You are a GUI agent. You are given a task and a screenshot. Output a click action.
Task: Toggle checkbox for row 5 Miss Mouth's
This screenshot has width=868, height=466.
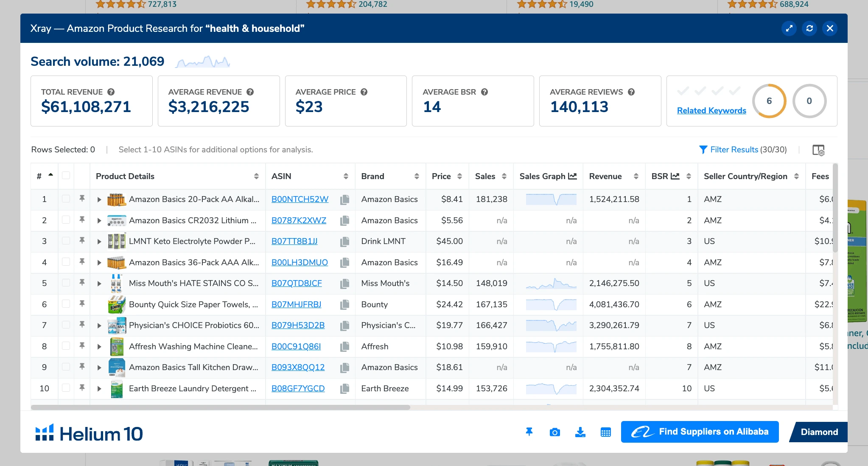(66, 283)
